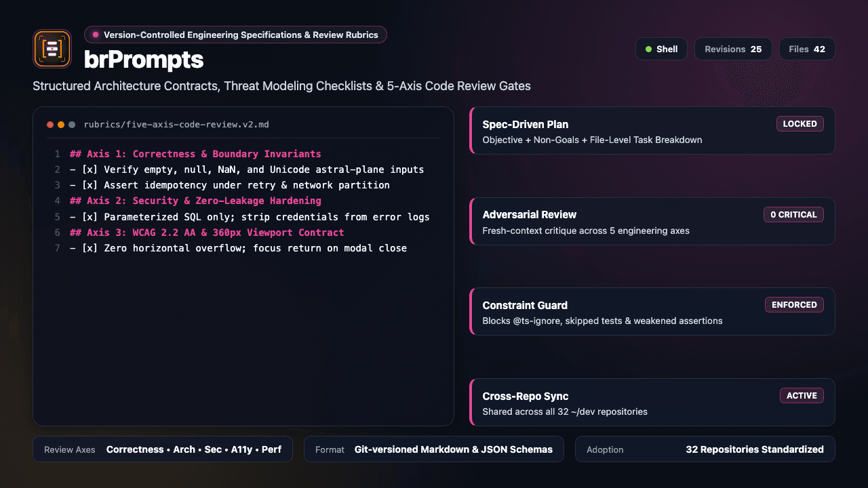Click the 0 CRITICAL status badge

pos(793,214)
